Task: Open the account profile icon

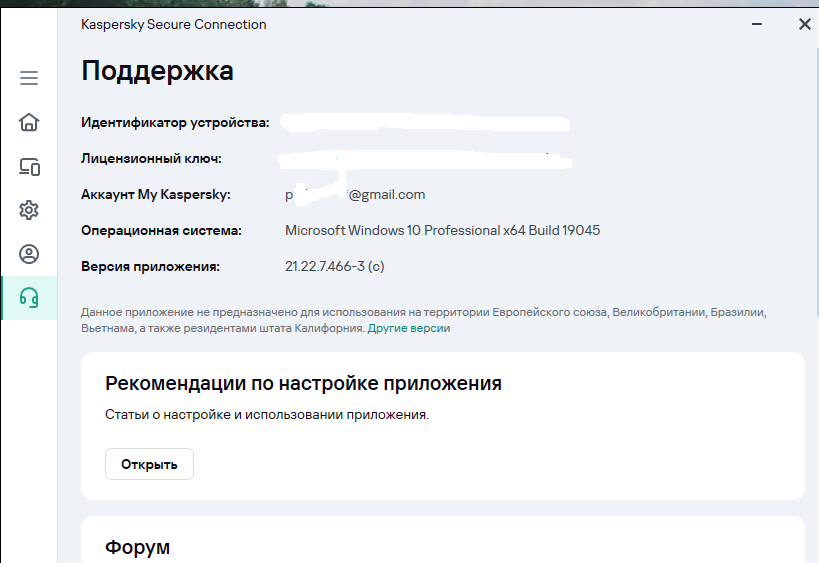Action: [x=29, y=254]
